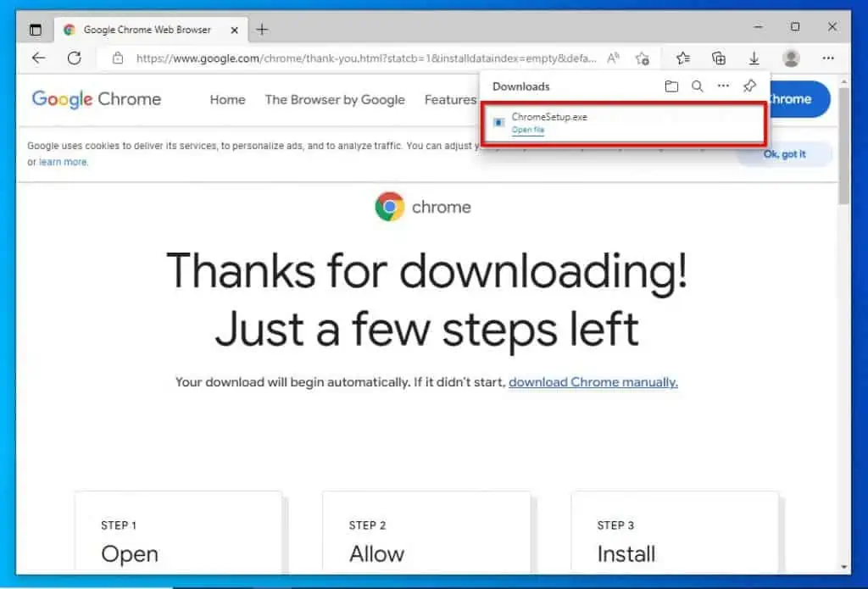Click the Downloads panel title
Viewport: 868px width, 589px height.
pos(521,86)
